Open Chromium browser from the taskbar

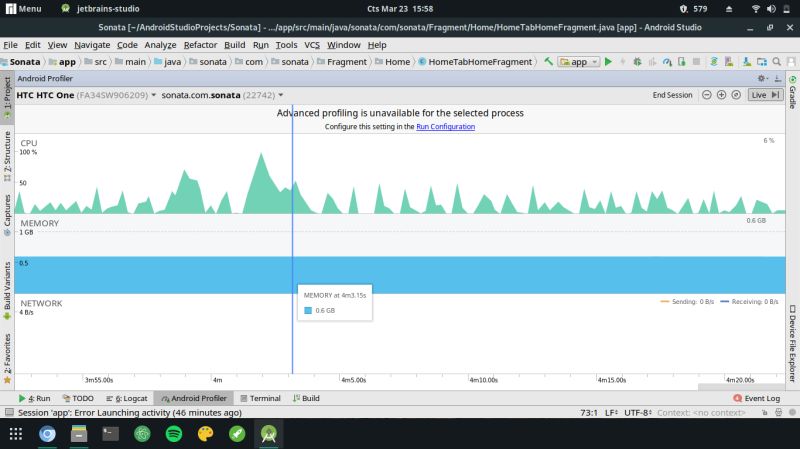[x=47, y=434]
